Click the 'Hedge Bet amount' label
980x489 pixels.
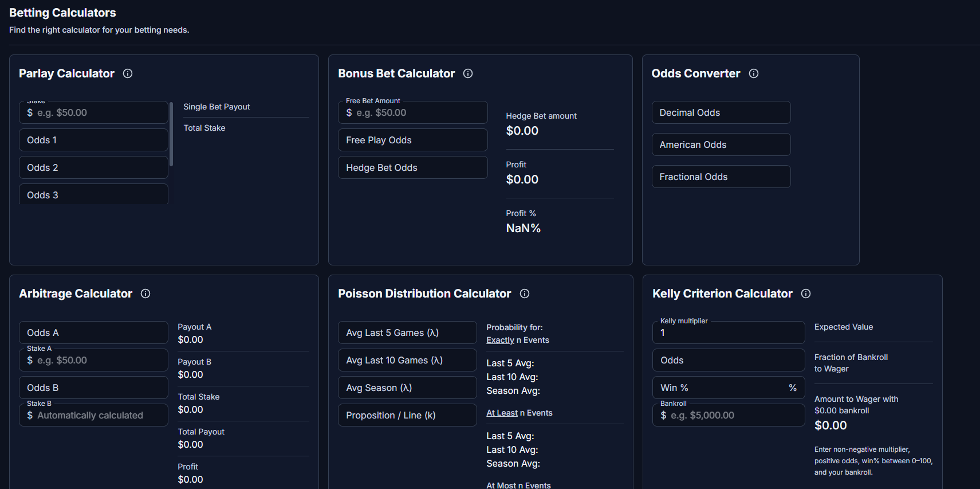click(x=541, y=116)
